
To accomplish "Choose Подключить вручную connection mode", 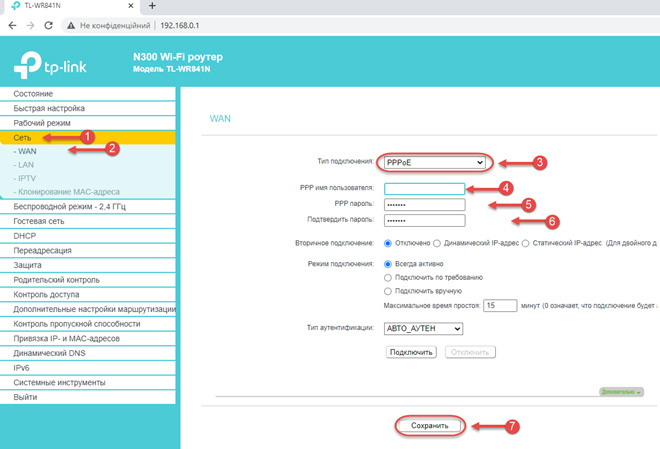I will (x=388, y=290).
